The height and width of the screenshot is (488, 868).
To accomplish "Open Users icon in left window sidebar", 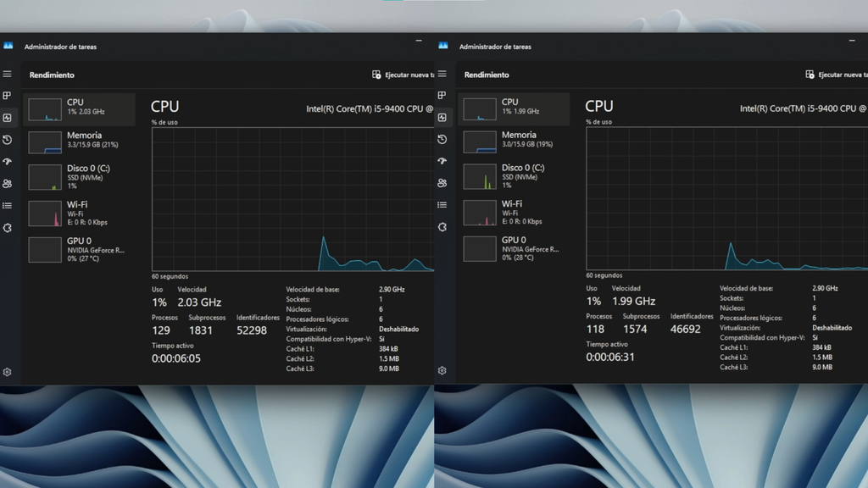I will tap(7, 184).
